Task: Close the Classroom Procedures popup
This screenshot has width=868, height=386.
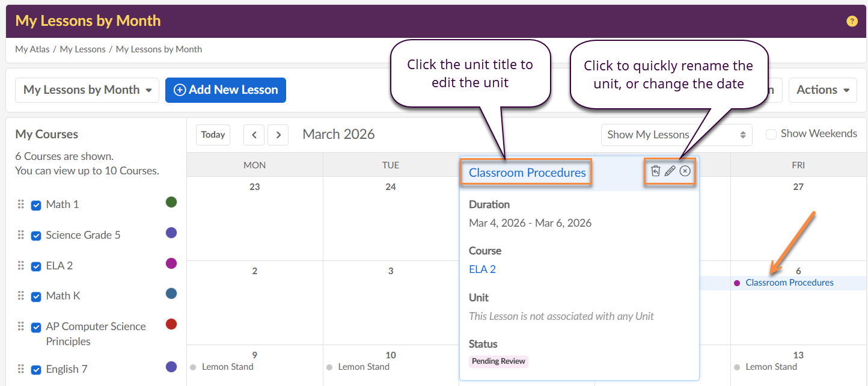Action: click(685, 171)
